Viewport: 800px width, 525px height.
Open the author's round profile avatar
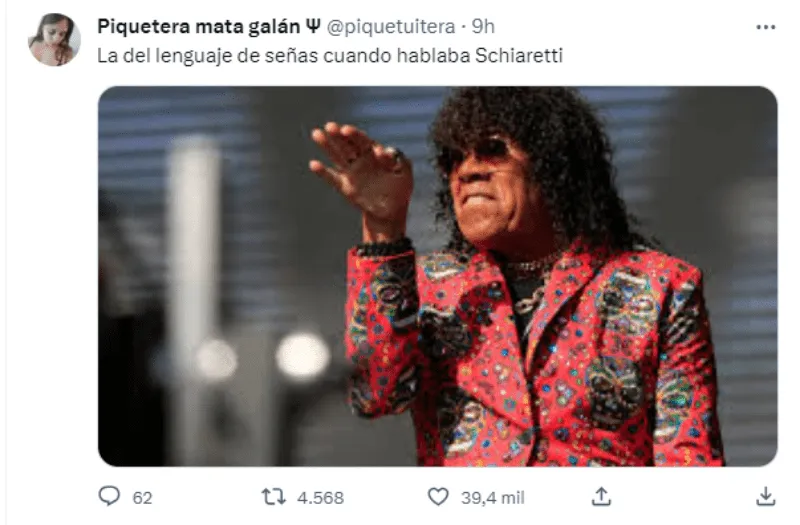[x=54, y=40]
